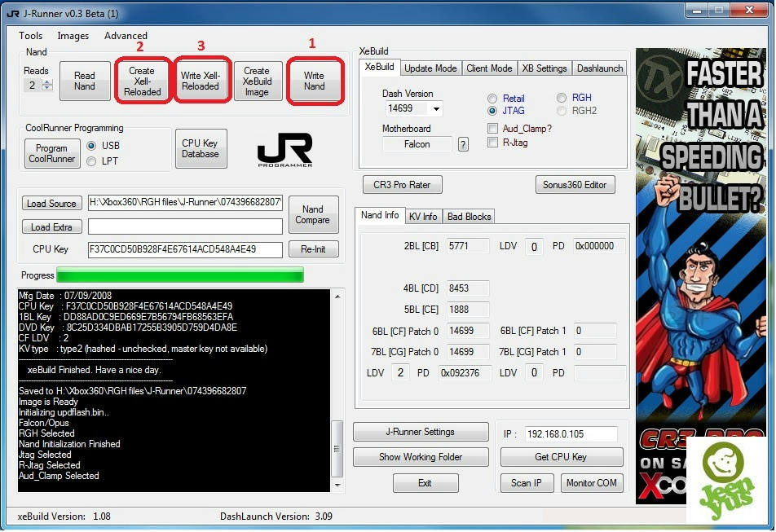
Task: Click the green Progress bar
Action: pos(180,275)
